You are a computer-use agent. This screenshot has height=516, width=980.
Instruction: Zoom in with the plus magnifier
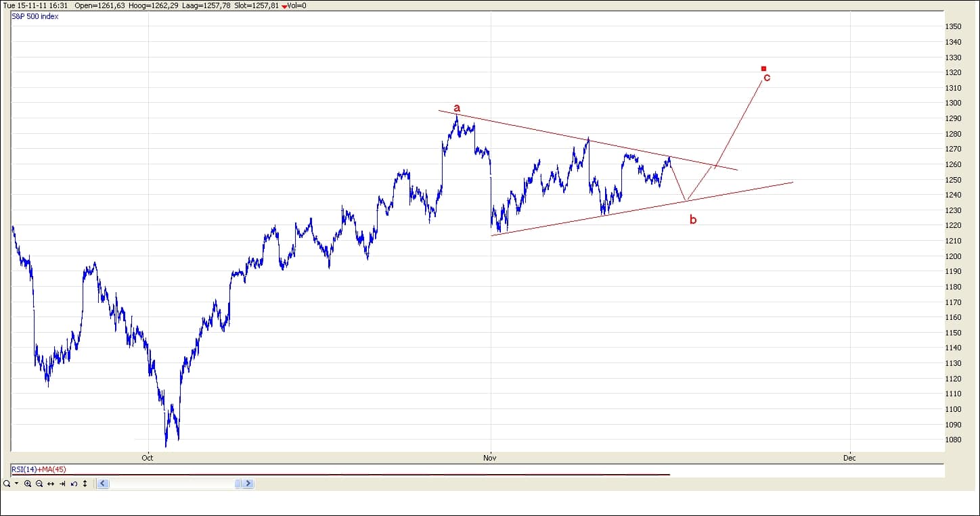[x=28, y=484]
